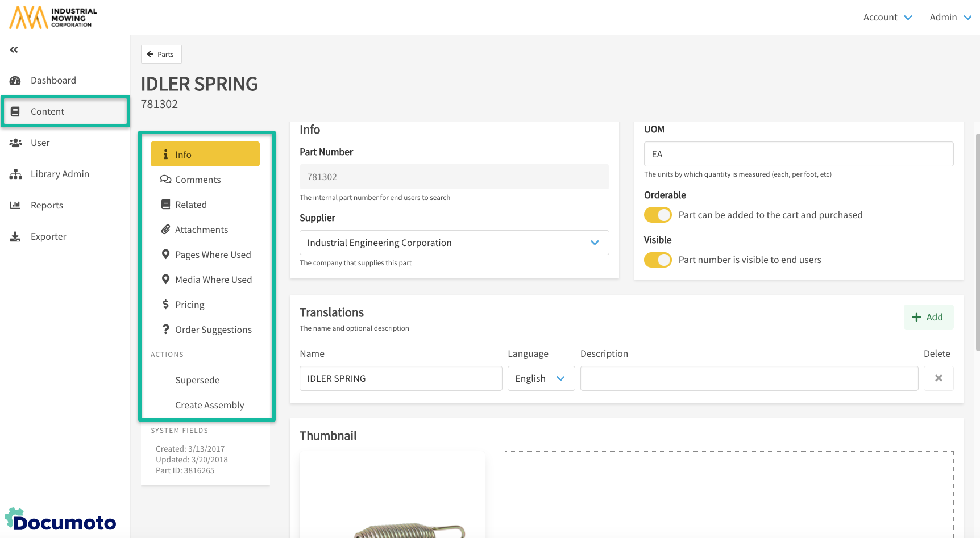Expand the English language dropdown
The image size is (980, 538).
pos(541,378)
